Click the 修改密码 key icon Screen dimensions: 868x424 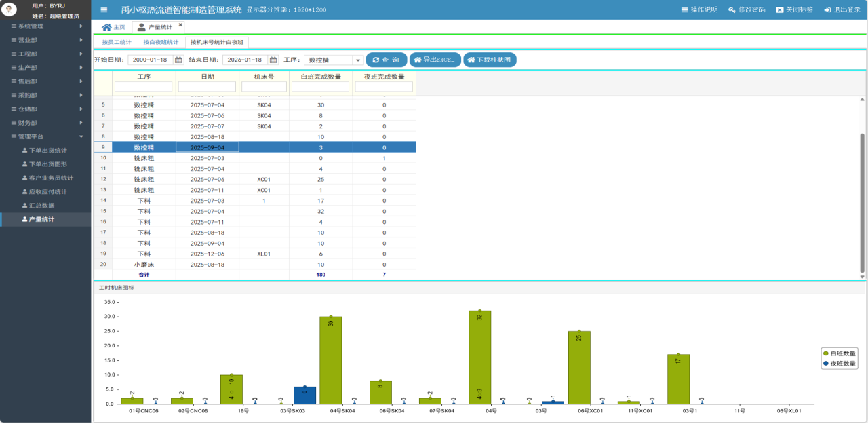point(732,9)
